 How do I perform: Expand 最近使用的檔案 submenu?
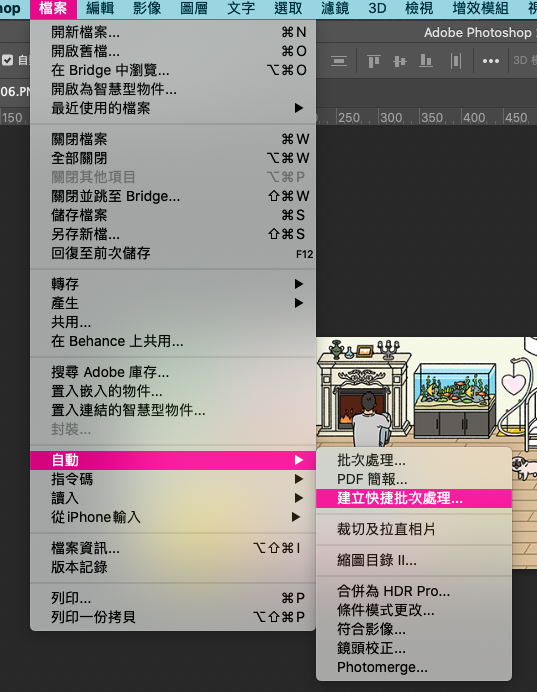click(x=173, y=108)
